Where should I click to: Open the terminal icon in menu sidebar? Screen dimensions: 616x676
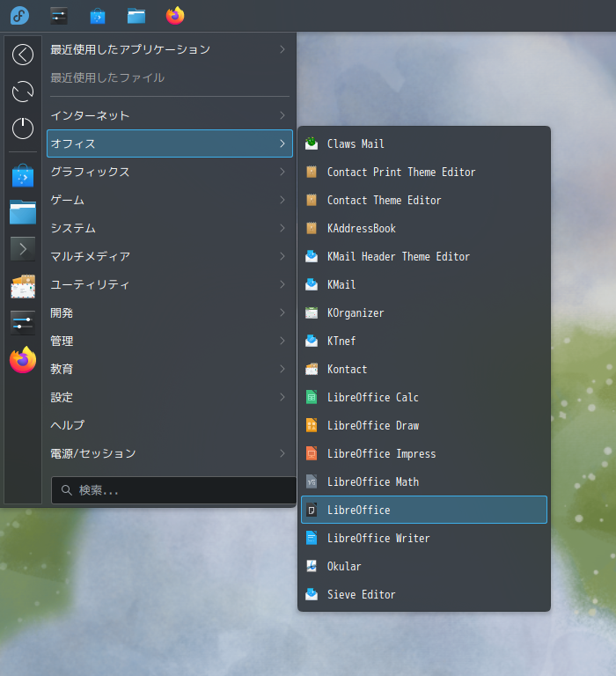(23, 249)
